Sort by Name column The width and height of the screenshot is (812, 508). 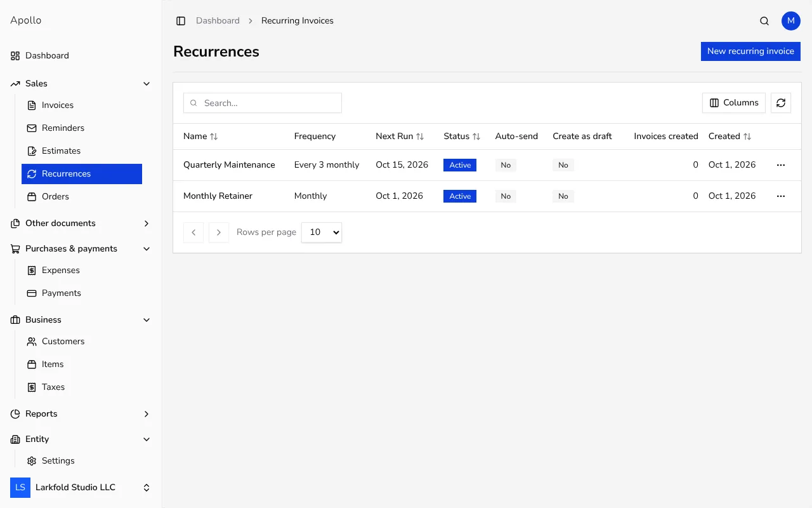200,137
